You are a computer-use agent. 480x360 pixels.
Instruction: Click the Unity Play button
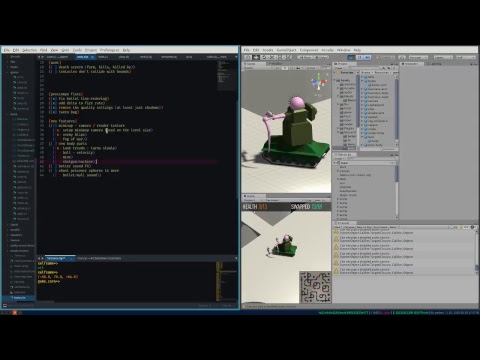[x=351, y=57]
